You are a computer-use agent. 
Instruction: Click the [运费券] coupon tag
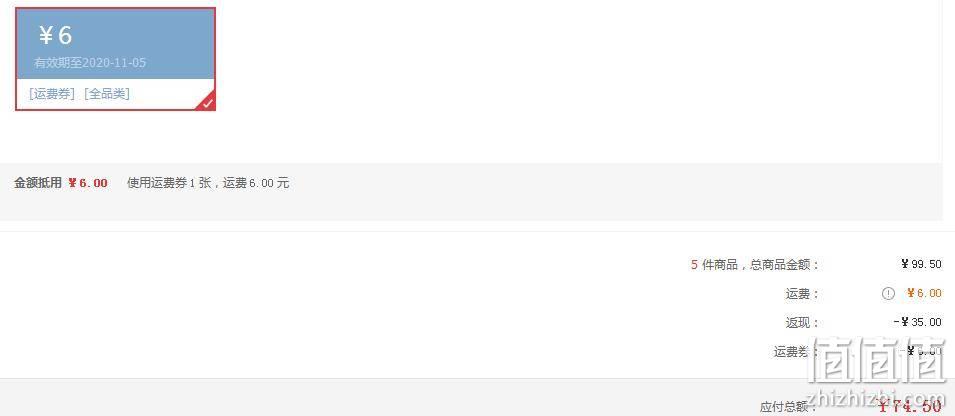(x=52, y=94)
